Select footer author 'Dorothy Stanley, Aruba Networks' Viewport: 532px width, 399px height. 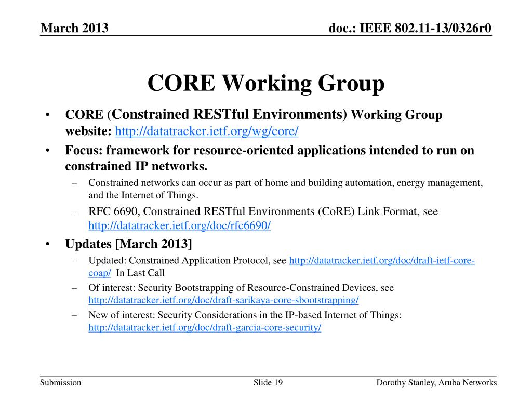tap(436, 383)
